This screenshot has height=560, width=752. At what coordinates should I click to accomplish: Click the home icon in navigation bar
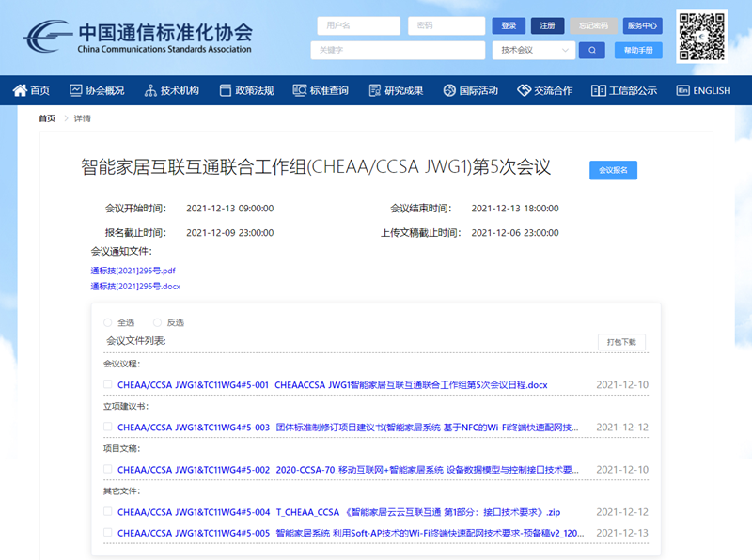click(20, 91)
